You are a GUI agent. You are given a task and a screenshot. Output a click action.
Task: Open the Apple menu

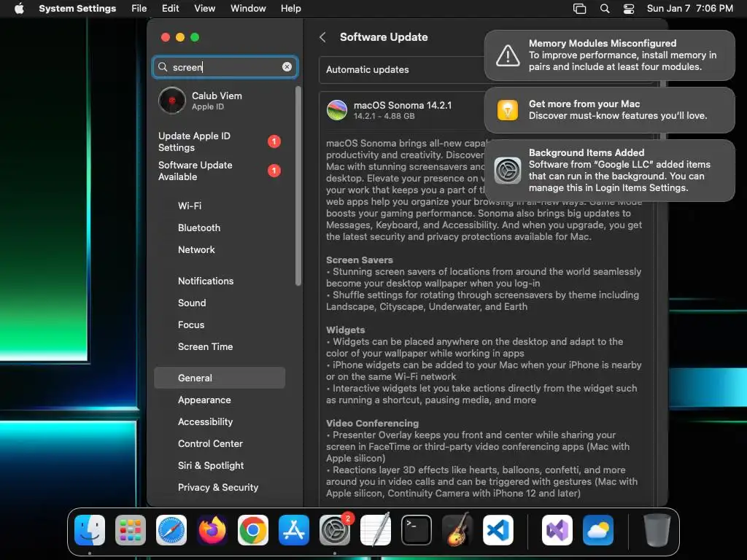point(19,8)
